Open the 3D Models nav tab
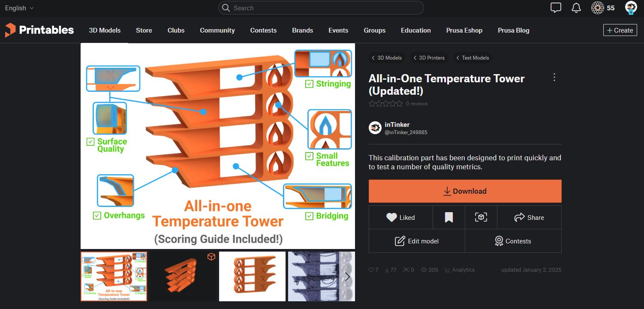 pos(105,30)
